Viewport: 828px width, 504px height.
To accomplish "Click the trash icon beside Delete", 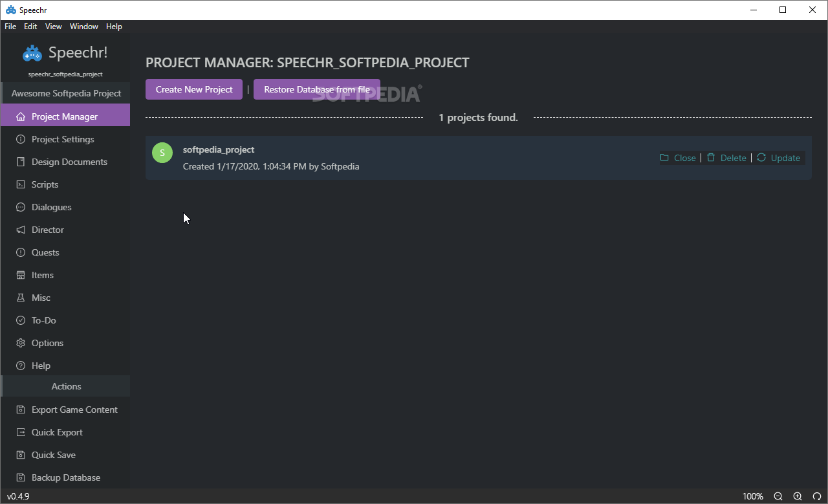I will point(711,158).
